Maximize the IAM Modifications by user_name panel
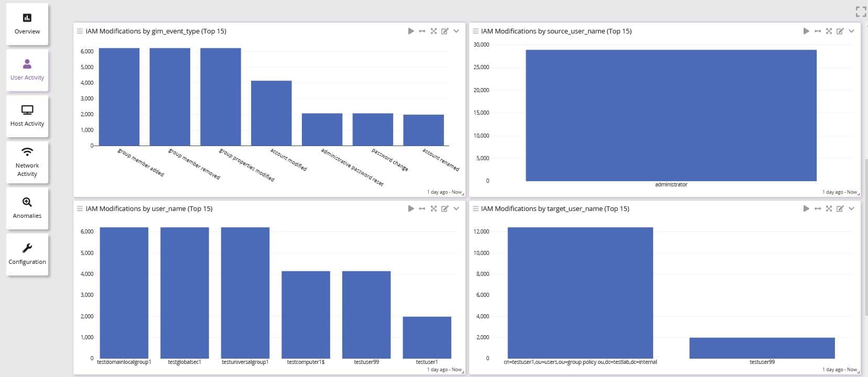 click(x=433, y=209)
